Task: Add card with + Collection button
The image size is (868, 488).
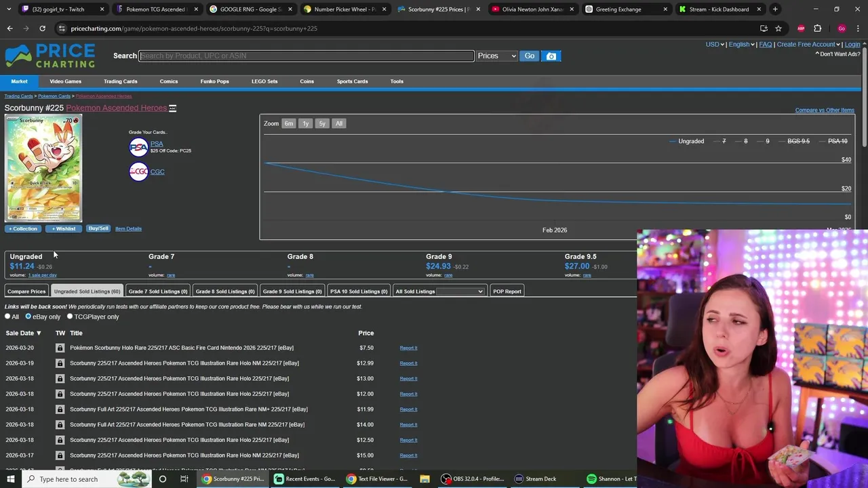Action: click(23, 229)
